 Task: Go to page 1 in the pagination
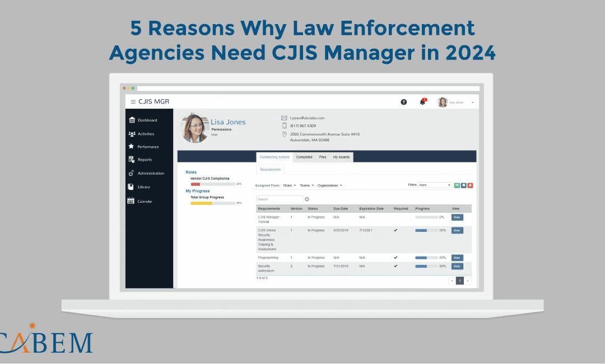[459, 281]
